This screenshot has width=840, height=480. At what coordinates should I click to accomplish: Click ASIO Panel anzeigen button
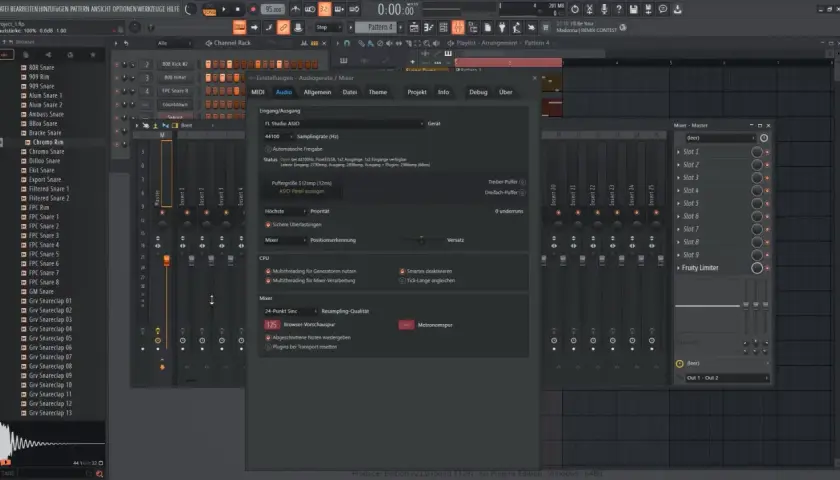[x=302, y=191]
